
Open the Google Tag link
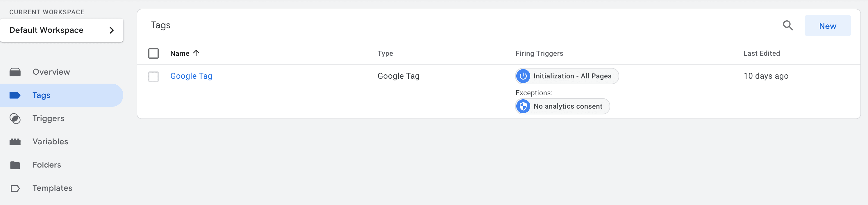(x=191, y=76)
